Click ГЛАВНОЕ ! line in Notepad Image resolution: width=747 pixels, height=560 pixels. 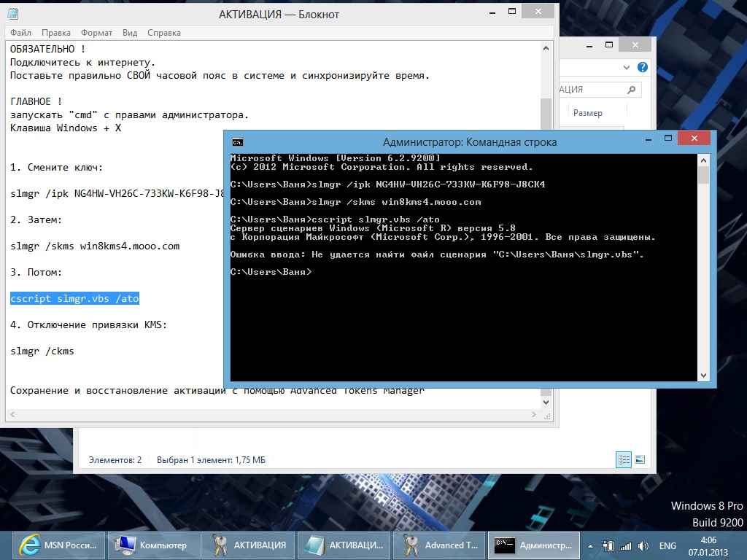pos(36,101)
